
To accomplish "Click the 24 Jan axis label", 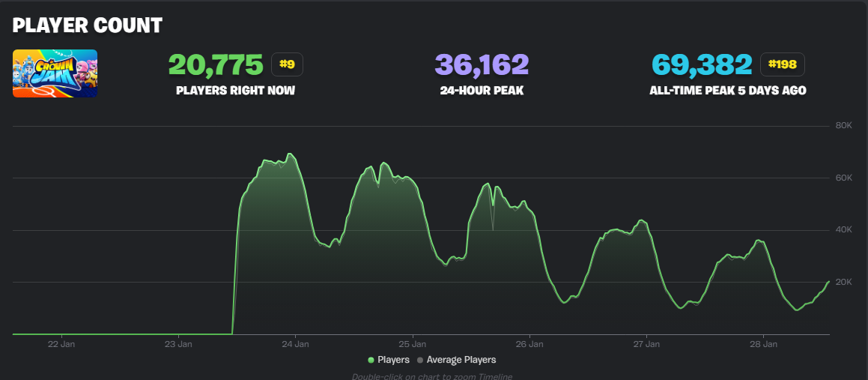I will pyautogui.click(x=296, y=344).
